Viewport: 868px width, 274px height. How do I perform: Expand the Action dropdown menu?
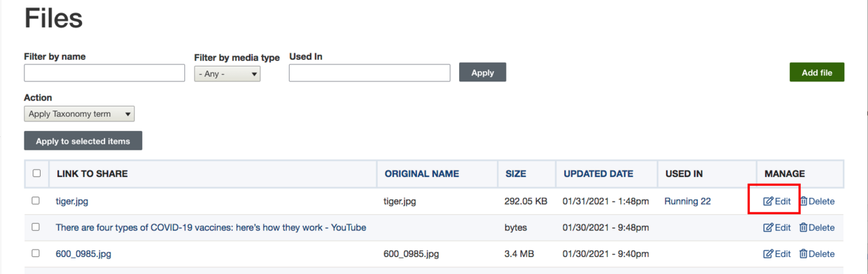tap(79, 114)
